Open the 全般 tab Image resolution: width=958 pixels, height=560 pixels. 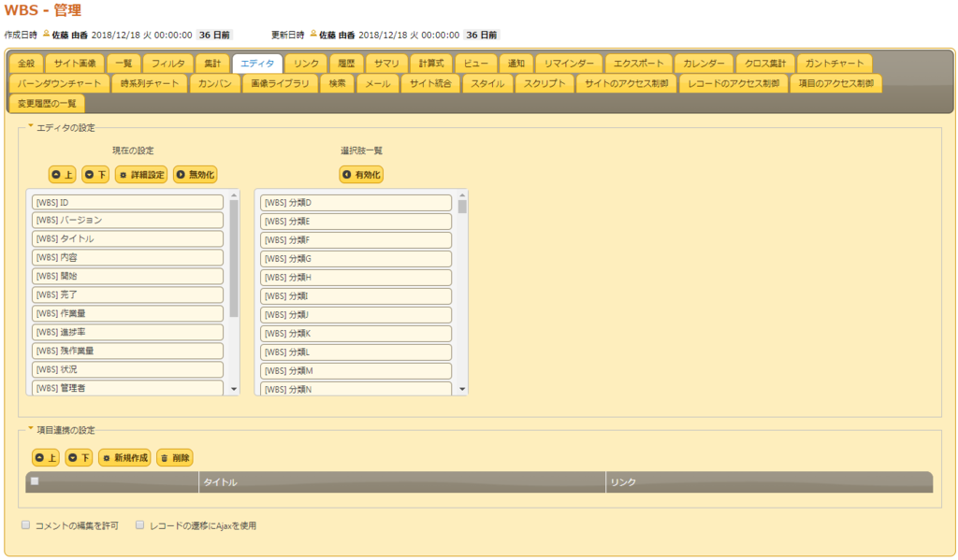click(26, 64)
